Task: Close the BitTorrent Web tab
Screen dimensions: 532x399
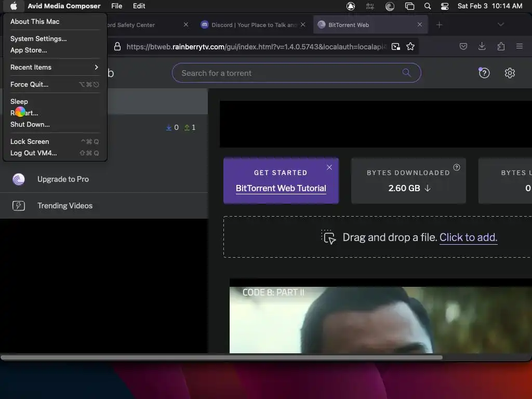Action: [x=420, y=25]
